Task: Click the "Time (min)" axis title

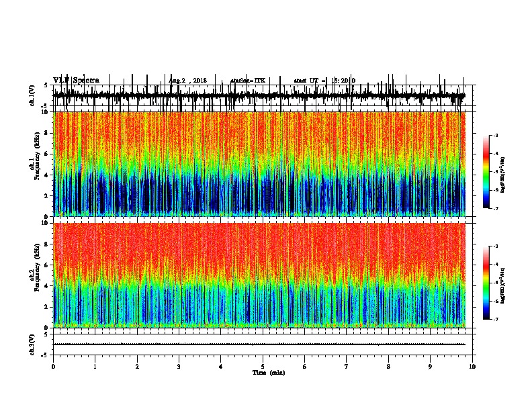Action: (x=269, y=373)
